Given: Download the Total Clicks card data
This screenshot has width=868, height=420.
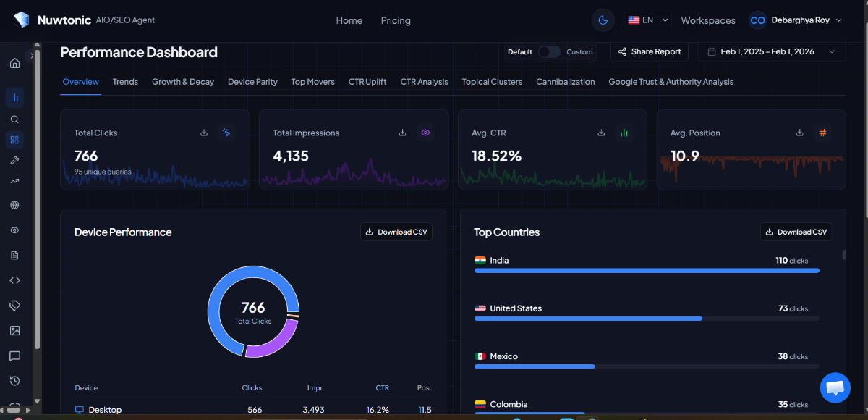Looking at the screenshot, I should [204, 133].
